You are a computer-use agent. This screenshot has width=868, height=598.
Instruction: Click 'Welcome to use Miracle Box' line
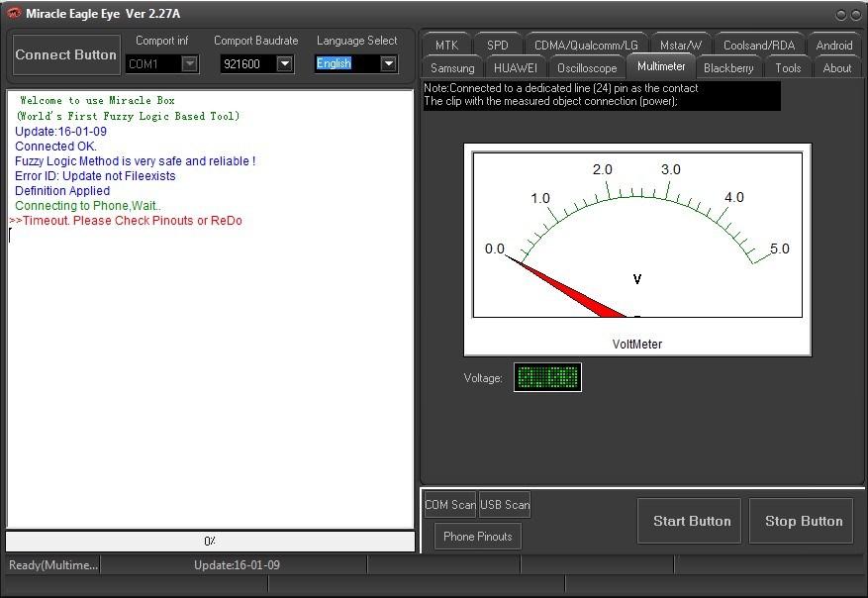97,100
